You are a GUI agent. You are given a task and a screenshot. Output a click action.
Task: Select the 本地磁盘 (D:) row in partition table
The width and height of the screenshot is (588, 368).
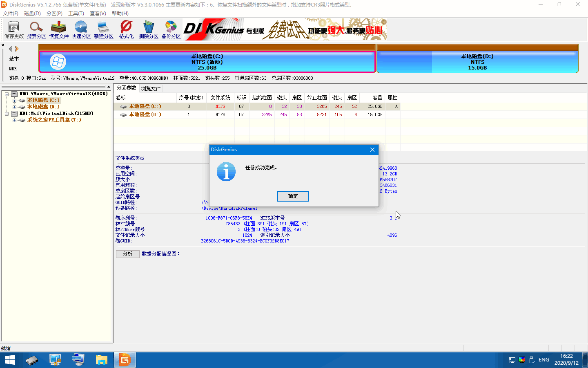tap(145, 115)
